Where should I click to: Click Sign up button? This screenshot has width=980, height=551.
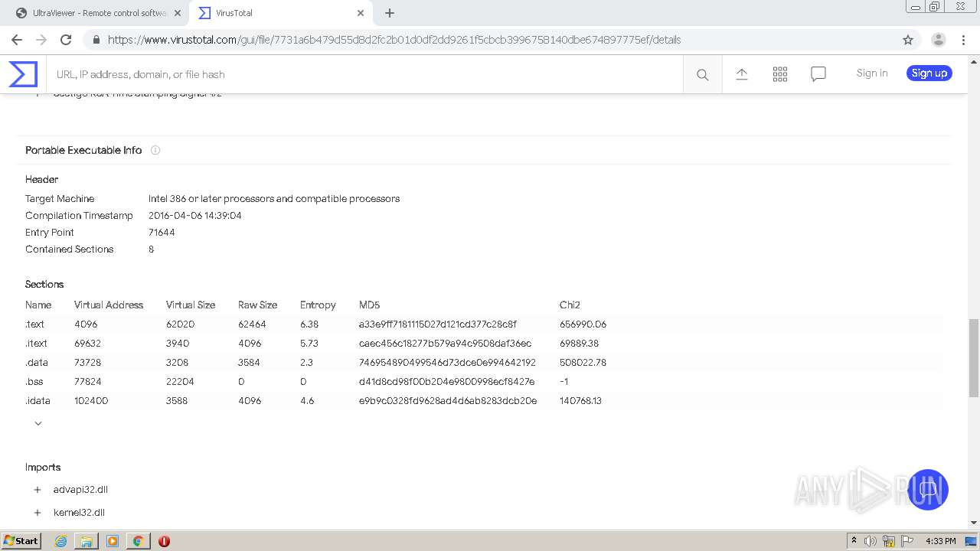click(x=929, y=73)
